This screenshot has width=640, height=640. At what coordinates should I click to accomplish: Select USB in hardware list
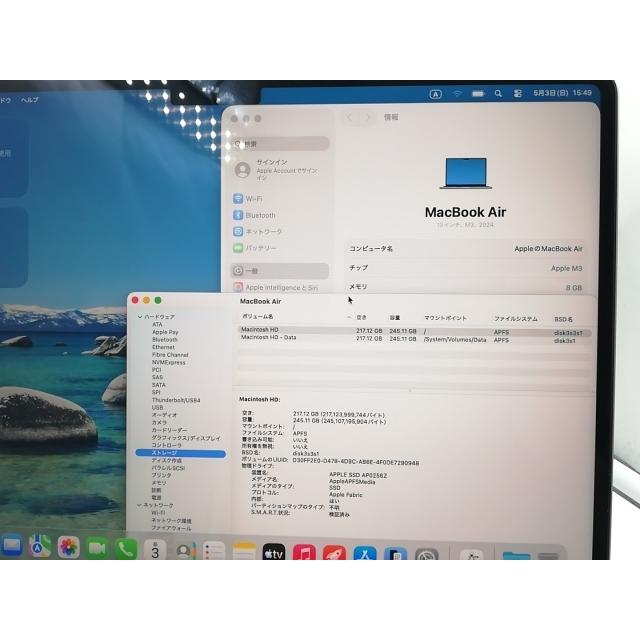coord(157,407)
